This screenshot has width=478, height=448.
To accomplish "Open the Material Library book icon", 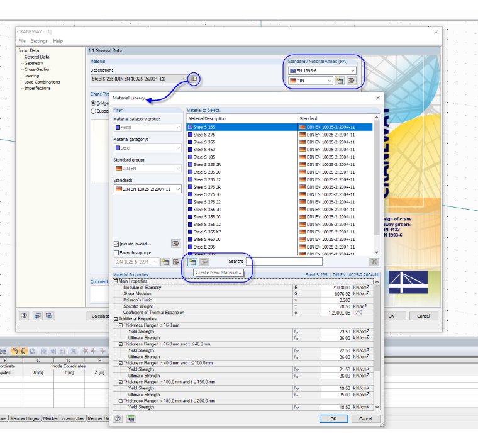I will 194,79.
